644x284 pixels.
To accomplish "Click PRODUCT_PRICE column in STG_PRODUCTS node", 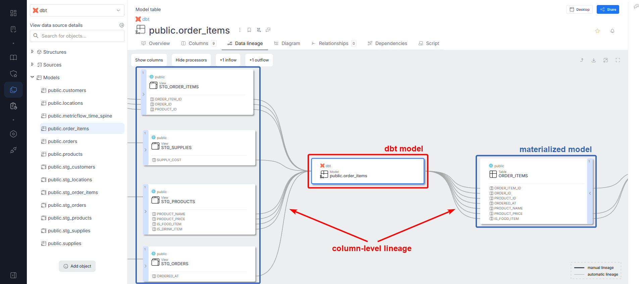I will (x=171, y=219).
